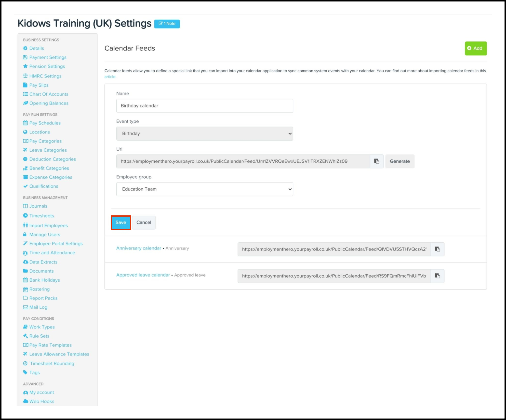Save the calendar feed
506x420 pixels.
(121, 223)
